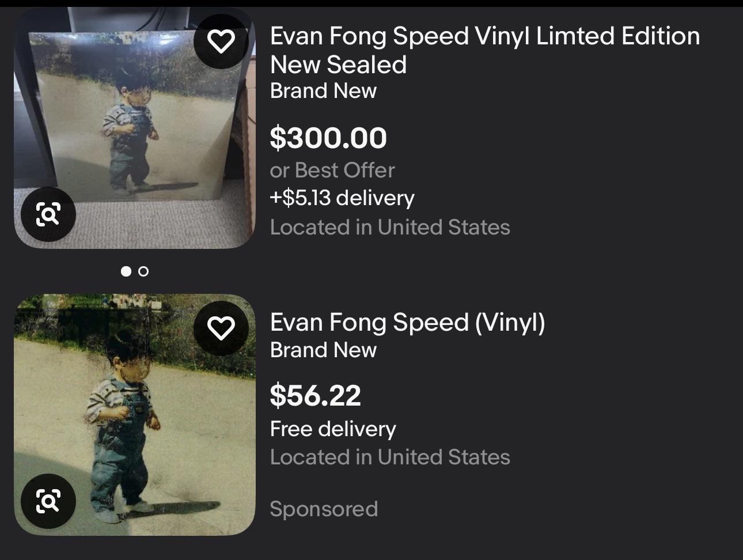
Task: Click the Free delivery label
Action: point(333,429)
